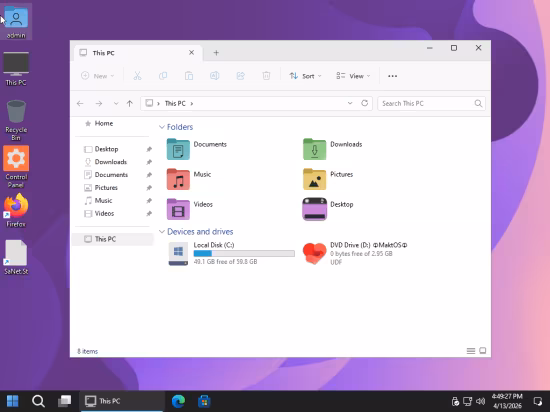This screenshot has width=550, height=412.
Task: Close the This PC tab
Action: 192,53
